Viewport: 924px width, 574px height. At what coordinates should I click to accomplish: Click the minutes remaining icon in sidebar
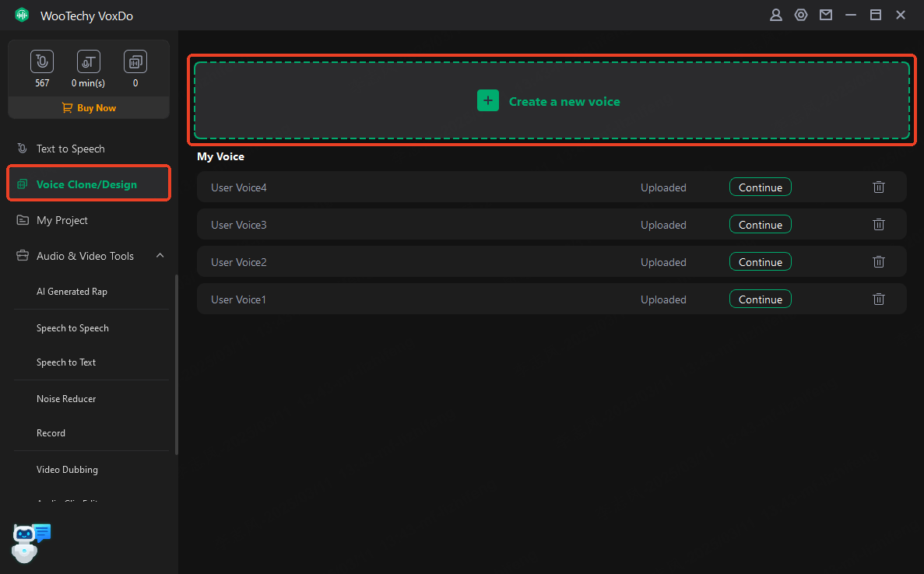89,61
